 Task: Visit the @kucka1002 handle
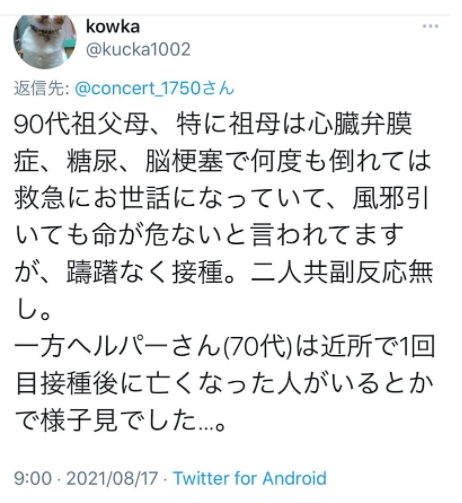[x=138, y=50]
